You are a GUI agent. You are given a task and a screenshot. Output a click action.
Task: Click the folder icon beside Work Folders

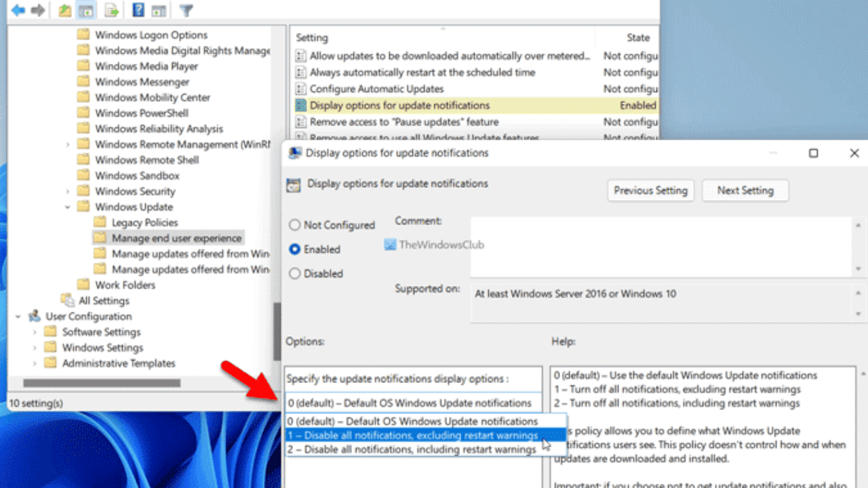pyautogui.click(x=83, y=285)
